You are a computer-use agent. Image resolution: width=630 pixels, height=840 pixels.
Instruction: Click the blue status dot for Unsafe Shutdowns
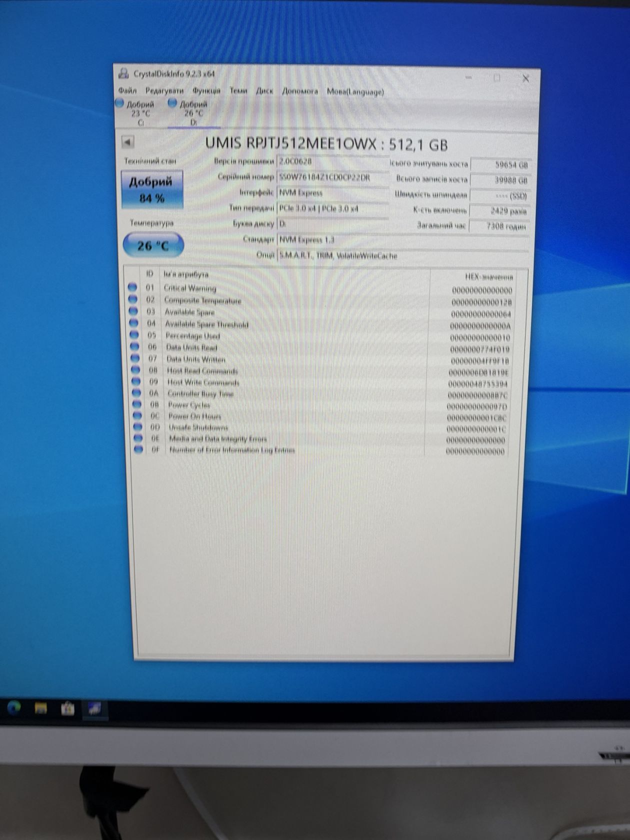[x=137, y=426]
